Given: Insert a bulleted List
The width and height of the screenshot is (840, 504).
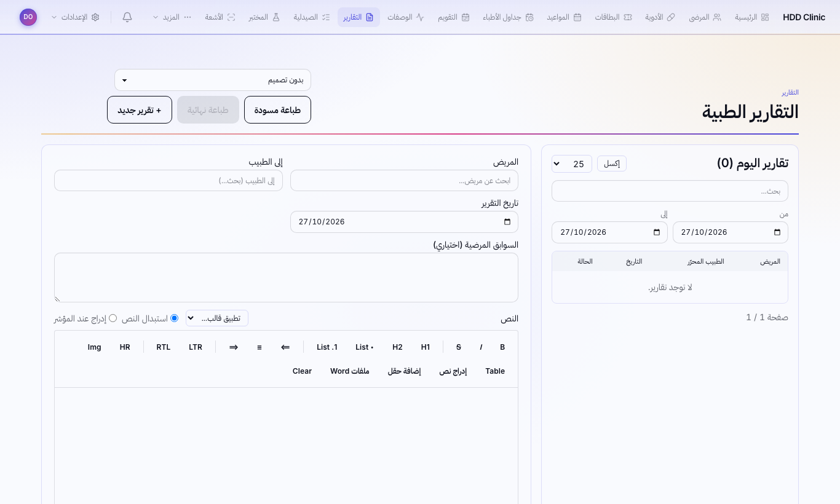Looking at the screenshot, I should (x=365, y=347).
